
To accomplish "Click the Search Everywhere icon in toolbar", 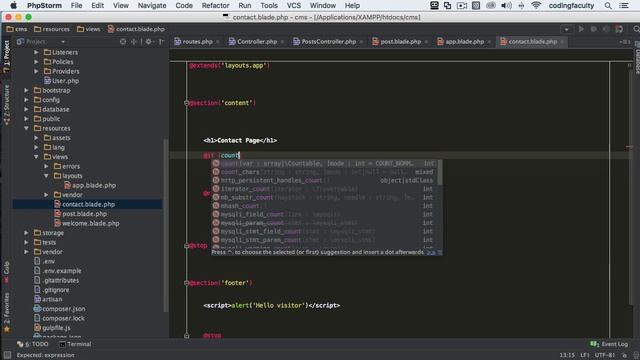I will click(636, 29).
